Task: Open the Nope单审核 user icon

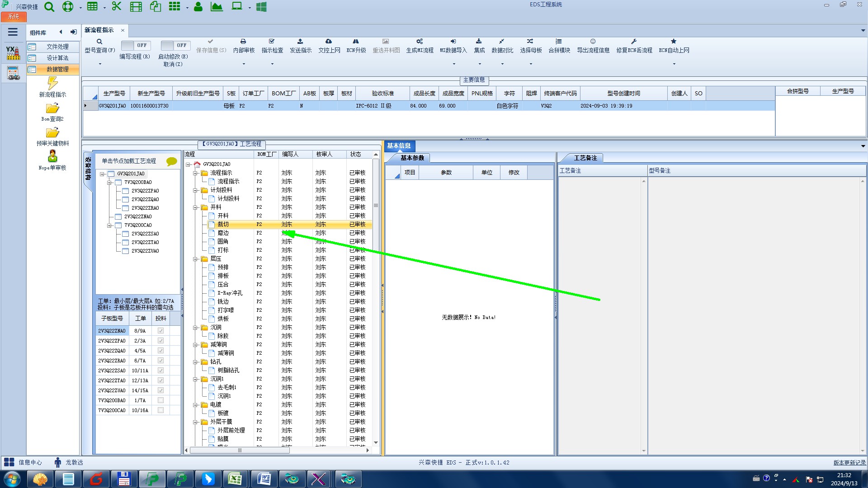Action: pyautogui.click(x=52, y=156)
